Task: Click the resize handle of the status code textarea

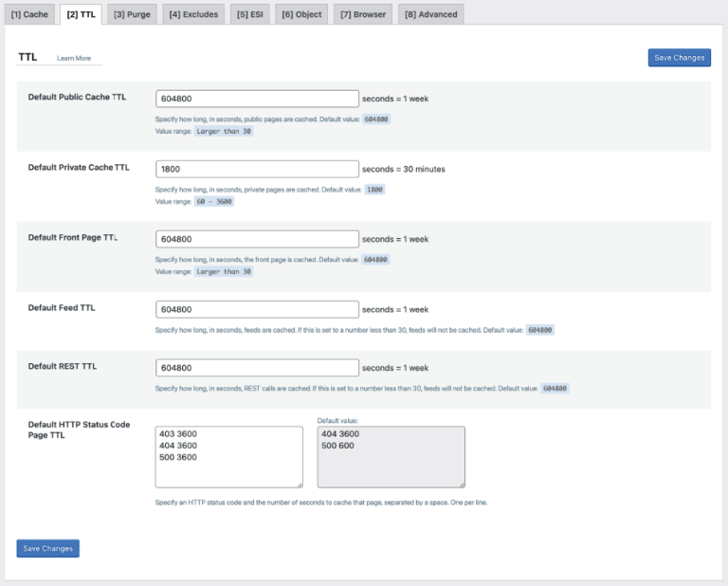Action: click(300, 485)
